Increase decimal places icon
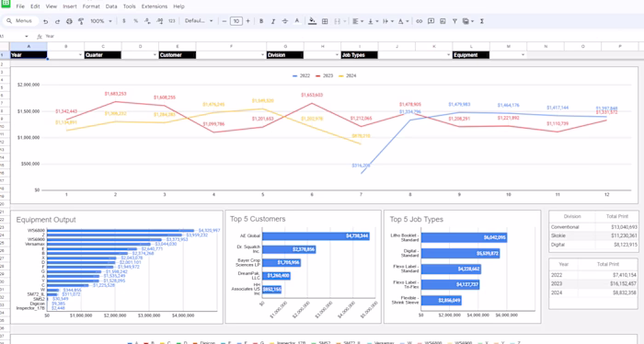Screen dimensions: 644x344 coord(159,21)
